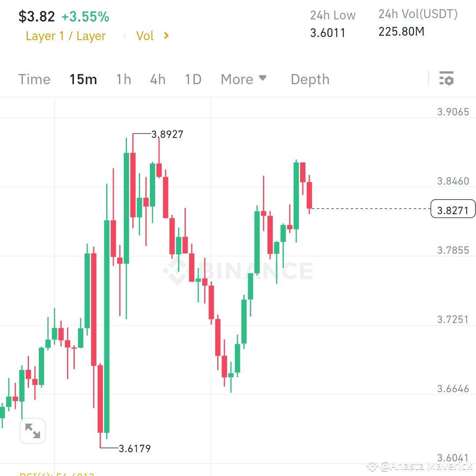Expand the chart using the fullscreen arrows icon
Viewport: 476px width, 476px height.
[33, 431]
